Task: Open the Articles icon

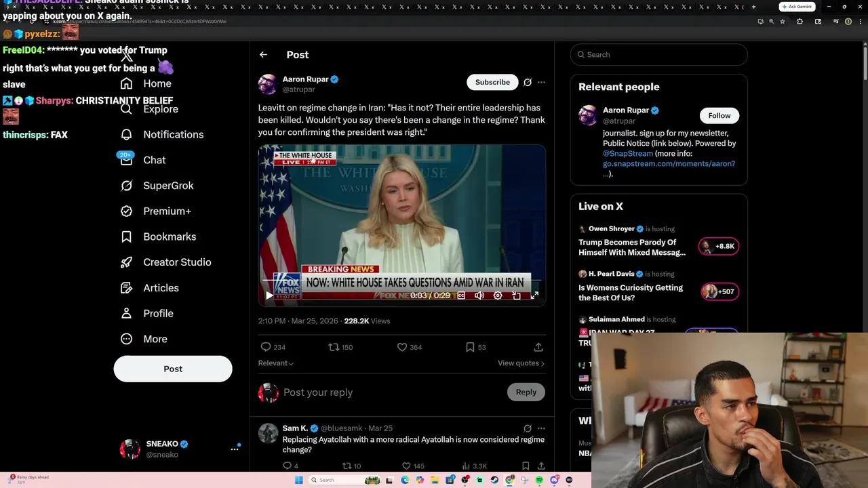Action: [126, 288]
